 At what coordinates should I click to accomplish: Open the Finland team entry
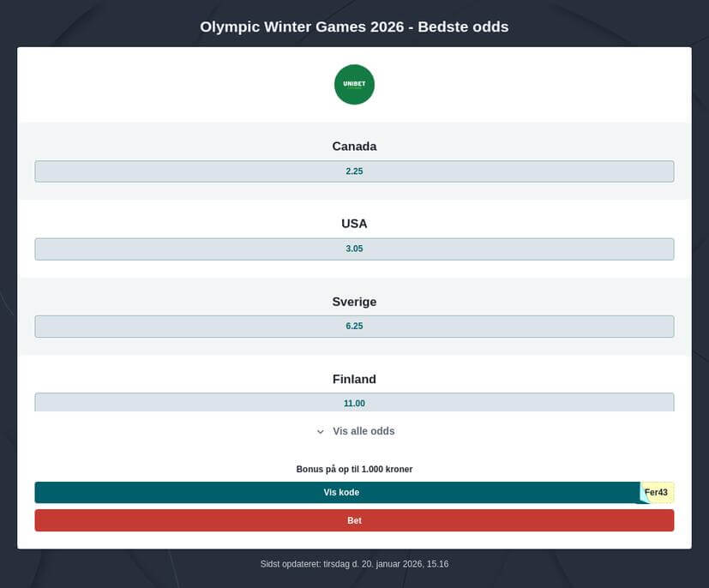pyautogui.click(x=354, y=379)
